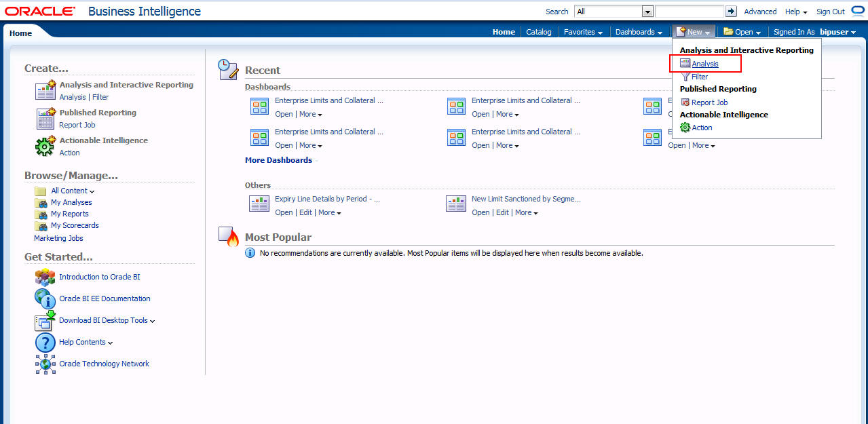Expand More for New Limit Sanctioned item
The height and width of the screenshot is (424, 868).
(x=527, y=213)
